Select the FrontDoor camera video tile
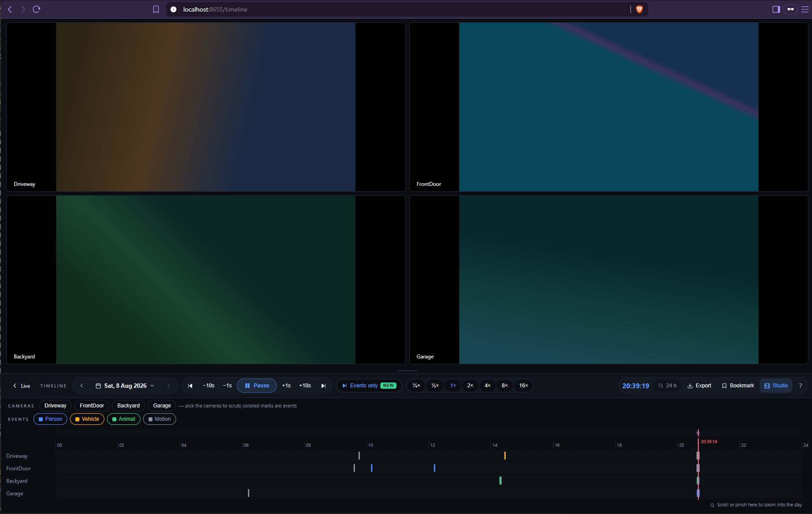Screen dimensions: 812x514 609,107
